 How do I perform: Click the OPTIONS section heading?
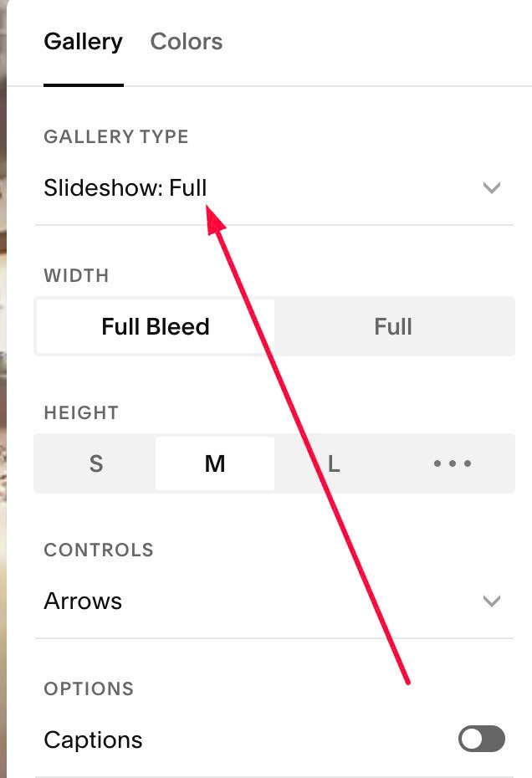pyautogui.click(x=89, y=688)
